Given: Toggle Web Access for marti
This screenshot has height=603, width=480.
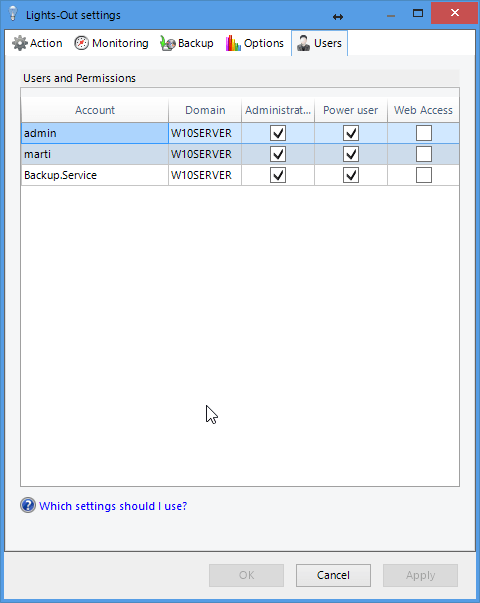Looking at the screenshot, I should pos(424,154).
